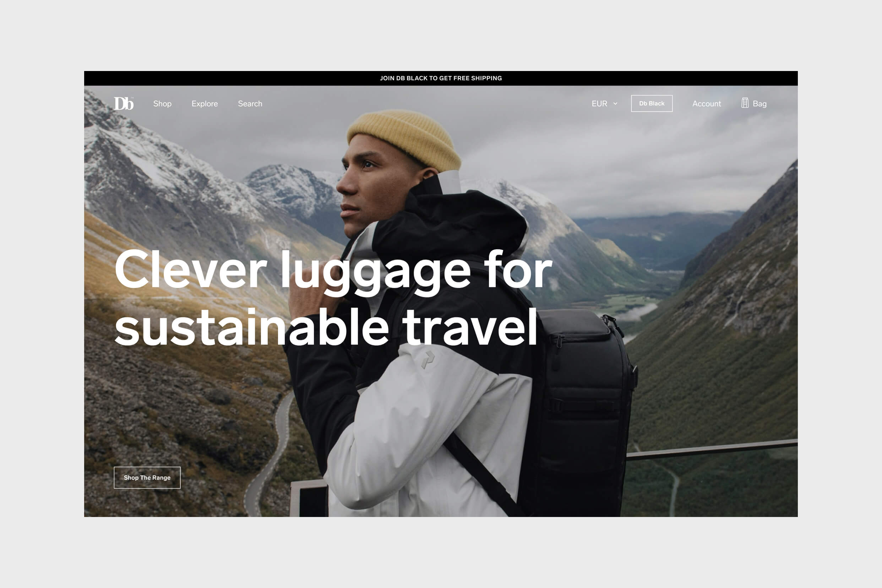Expand the Shop navigation menu

162,104
